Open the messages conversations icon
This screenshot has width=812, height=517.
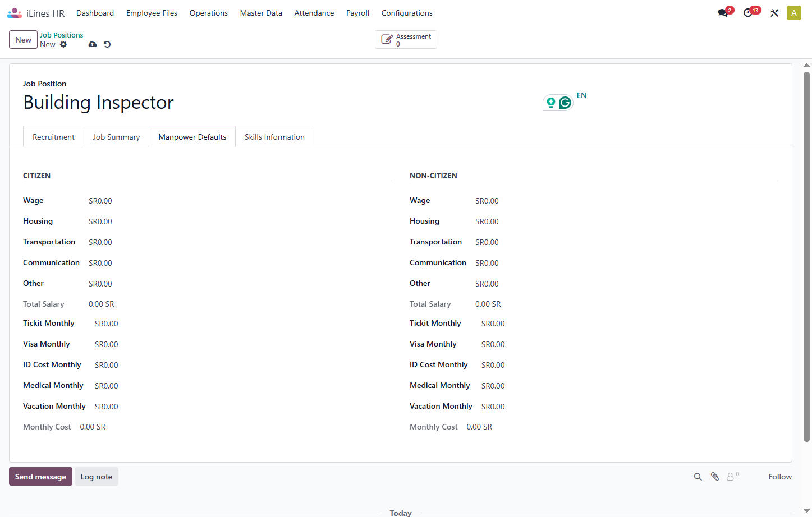723,13
